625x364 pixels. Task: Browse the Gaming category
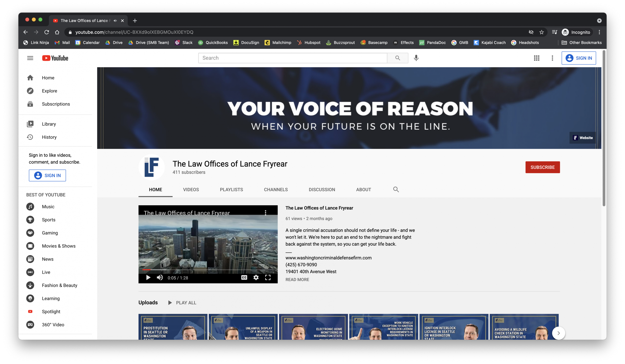[x=55, y=233]
